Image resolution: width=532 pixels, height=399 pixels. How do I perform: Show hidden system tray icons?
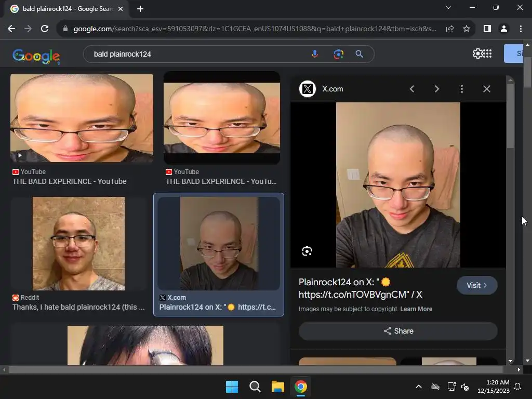click(419, 387)
